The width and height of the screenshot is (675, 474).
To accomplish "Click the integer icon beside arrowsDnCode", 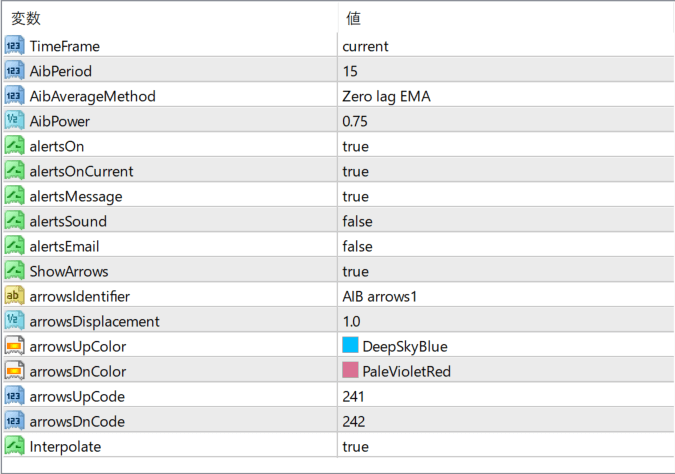I will 14,421.
